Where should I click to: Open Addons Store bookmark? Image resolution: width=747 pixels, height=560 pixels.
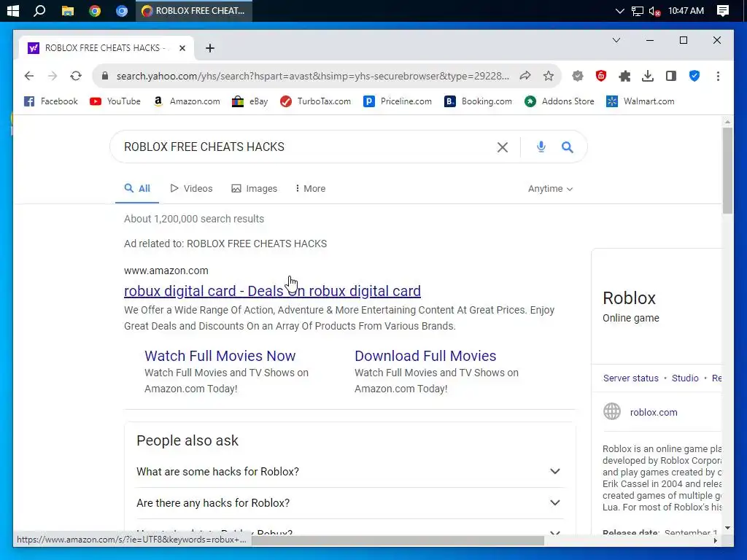click(560, 101)
